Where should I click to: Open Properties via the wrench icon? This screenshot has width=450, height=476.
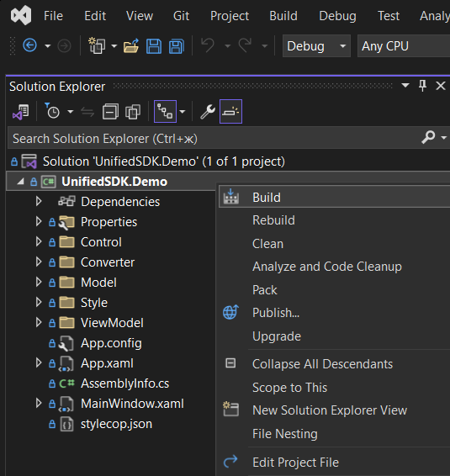[208, 112]
